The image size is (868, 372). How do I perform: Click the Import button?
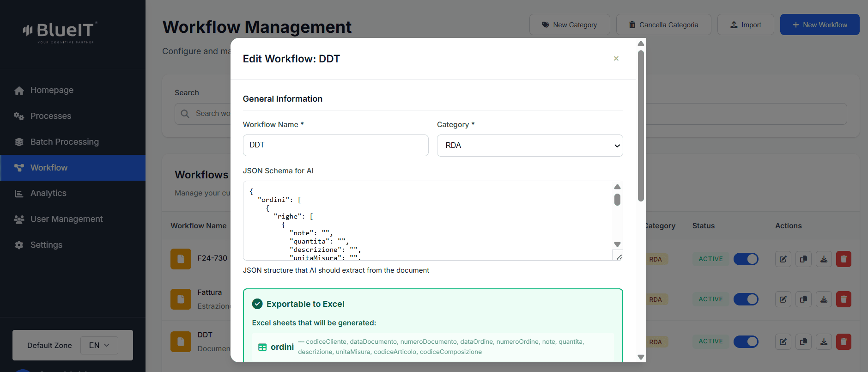click(746, 24)
